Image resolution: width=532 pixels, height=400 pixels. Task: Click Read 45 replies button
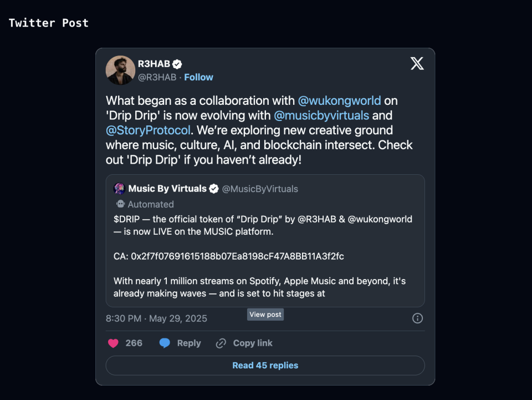click(x=265, y=366)
